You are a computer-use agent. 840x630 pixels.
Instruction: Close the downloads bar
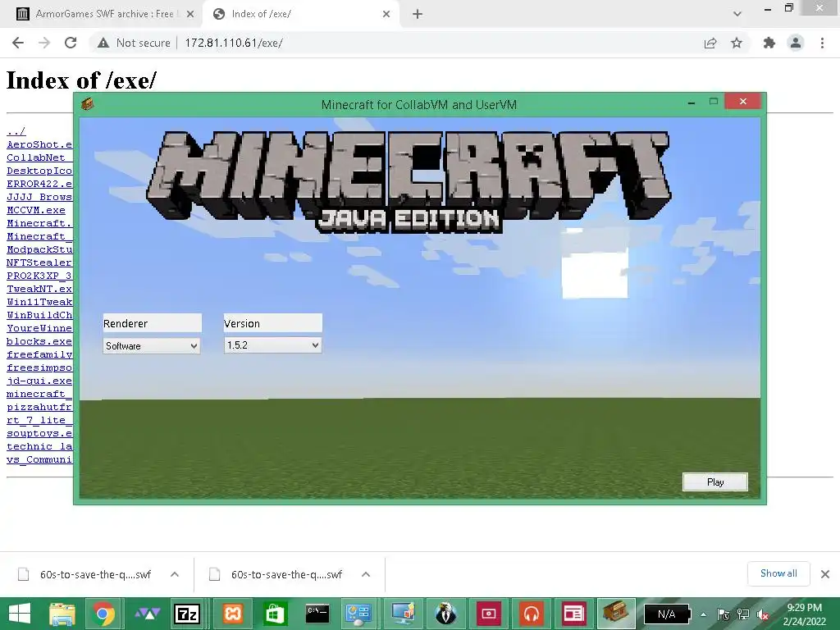[825, 574]
